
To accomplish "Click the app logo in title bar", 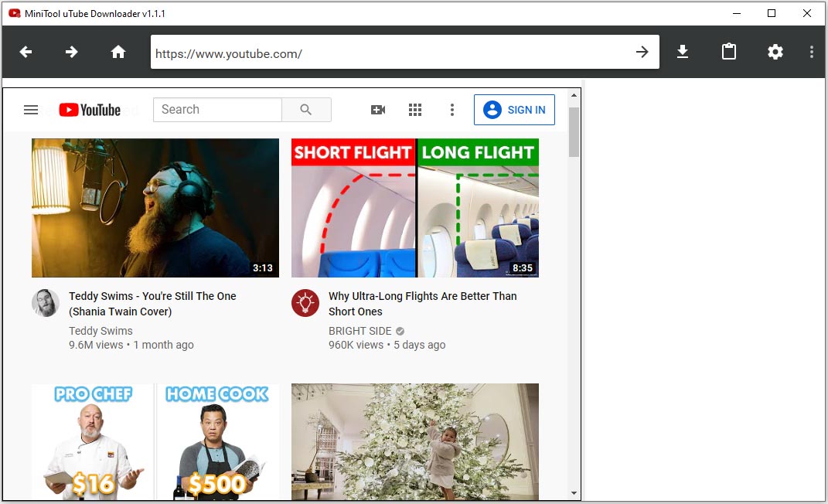I will coord(14,13).
